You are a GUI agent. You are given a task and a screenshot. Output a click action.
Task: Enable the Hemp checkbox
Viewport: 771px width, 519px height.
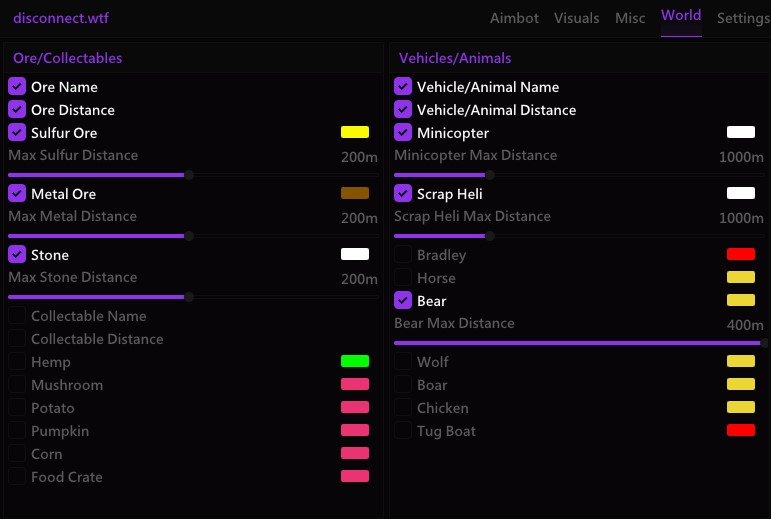(17, 362)
